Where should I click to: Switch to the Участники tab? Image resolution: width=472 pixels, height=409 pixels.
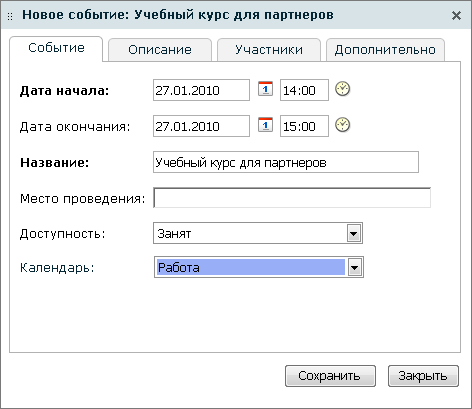tap(269, 50)
